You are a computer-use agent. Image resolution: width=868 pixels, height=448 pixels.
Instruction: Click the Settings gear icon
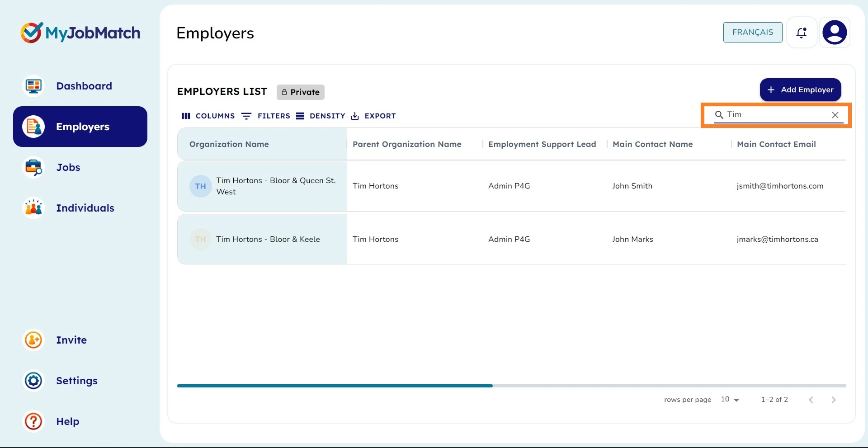tap(33, 381)
